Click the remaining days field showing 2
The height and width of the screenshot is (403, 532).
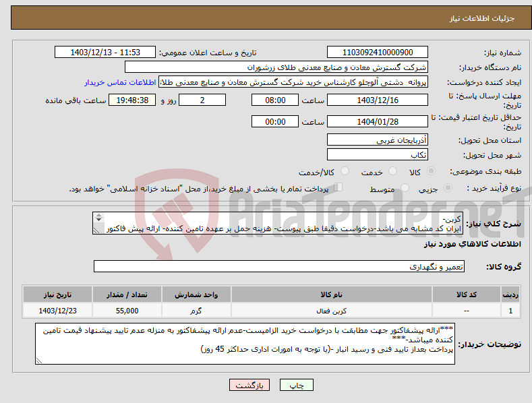202,100
